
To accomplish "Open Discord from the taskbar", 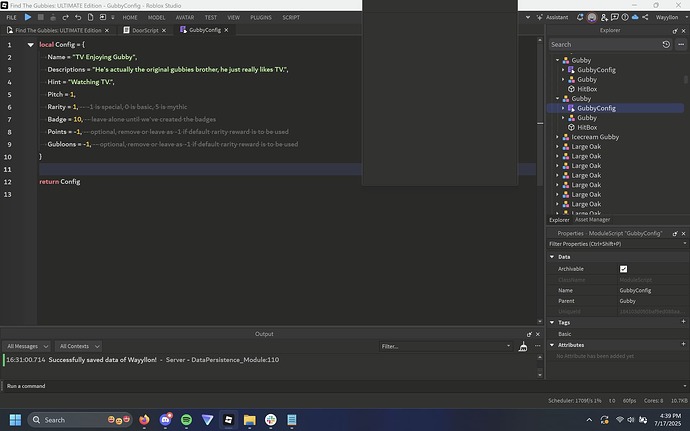I will coord(165,420).
